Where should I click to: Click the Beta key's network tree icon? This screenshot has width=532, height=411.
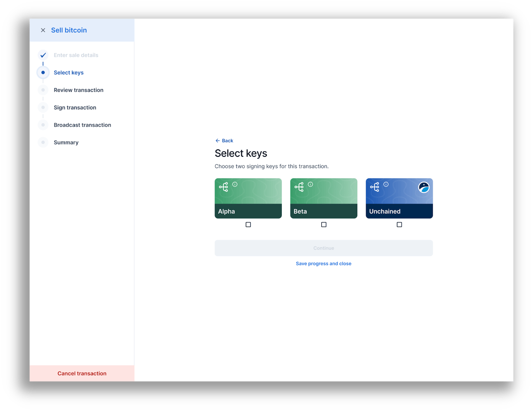pos(299,187)
